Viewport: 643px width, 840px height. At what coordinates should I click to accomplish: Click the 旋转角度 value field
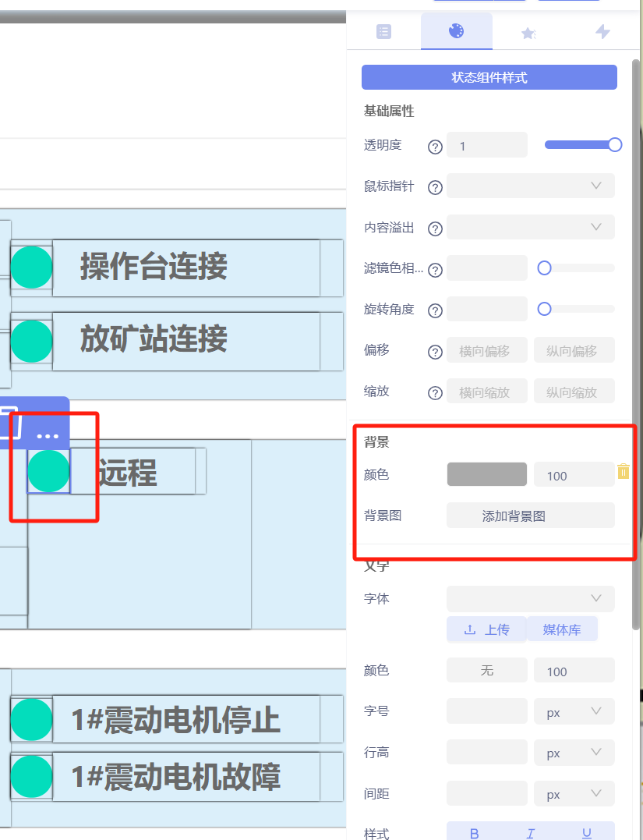pyautogui.click(x=487, y=309)
